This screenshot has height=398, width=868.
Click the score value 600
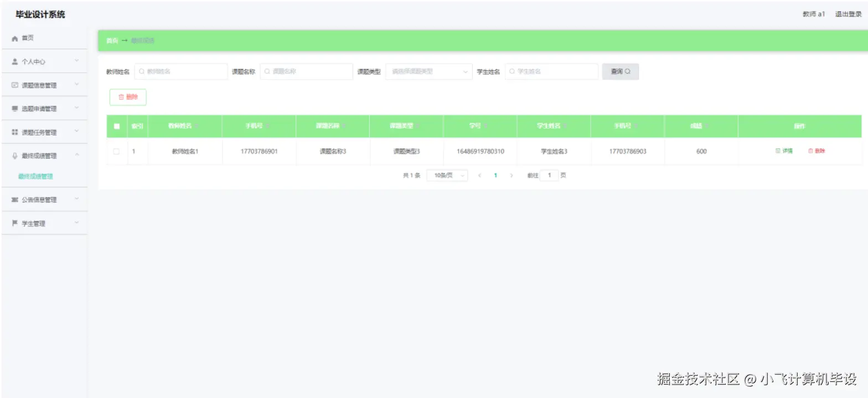coord(701,151)
